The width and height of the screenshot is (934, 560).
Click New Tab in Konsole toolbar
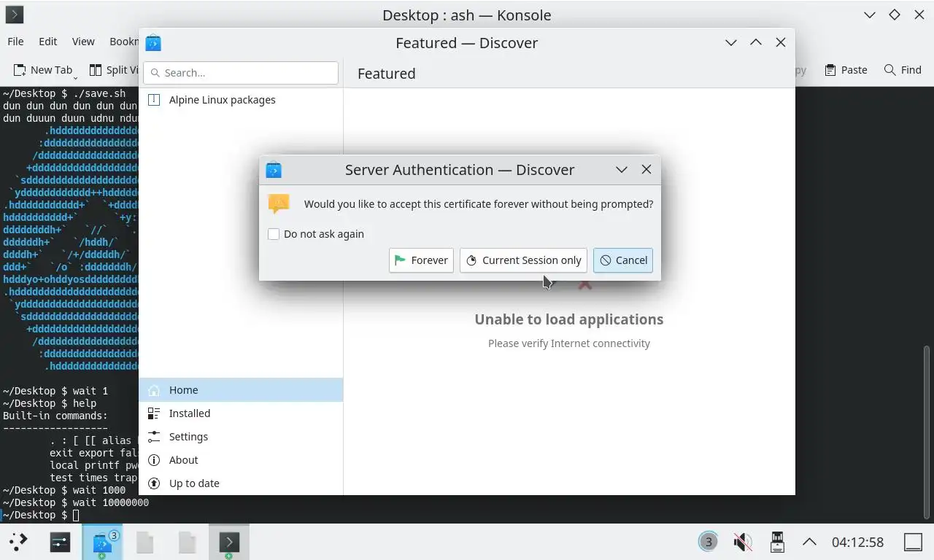coord(44,70)
